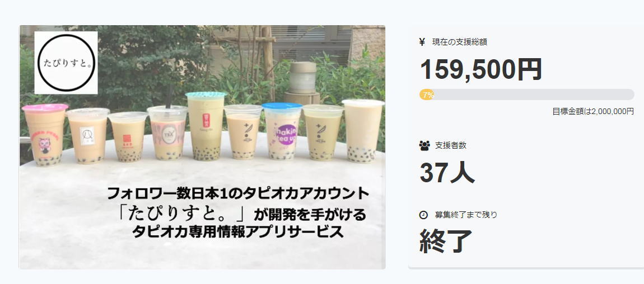This screenshot has width=644, height=284.
Task: Click the 159,500円 total amount
Action: (481, 70)
